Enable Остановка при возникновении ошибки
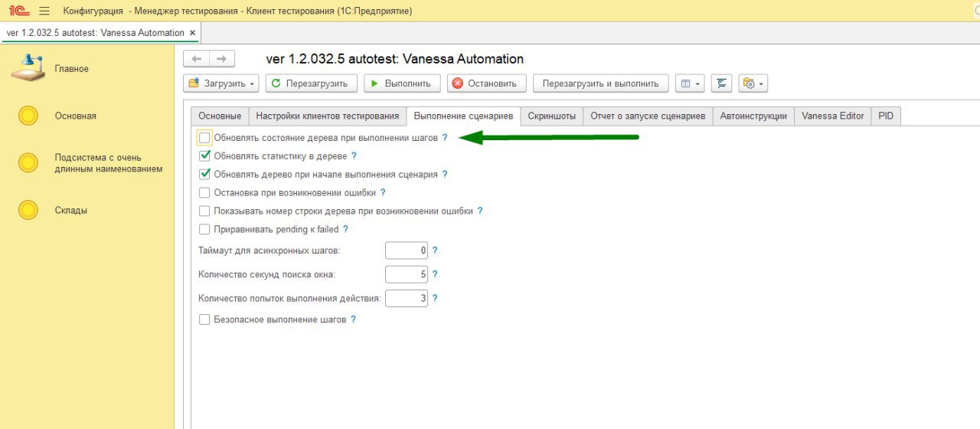Screen dimensions: 980x429 (204, 193)
